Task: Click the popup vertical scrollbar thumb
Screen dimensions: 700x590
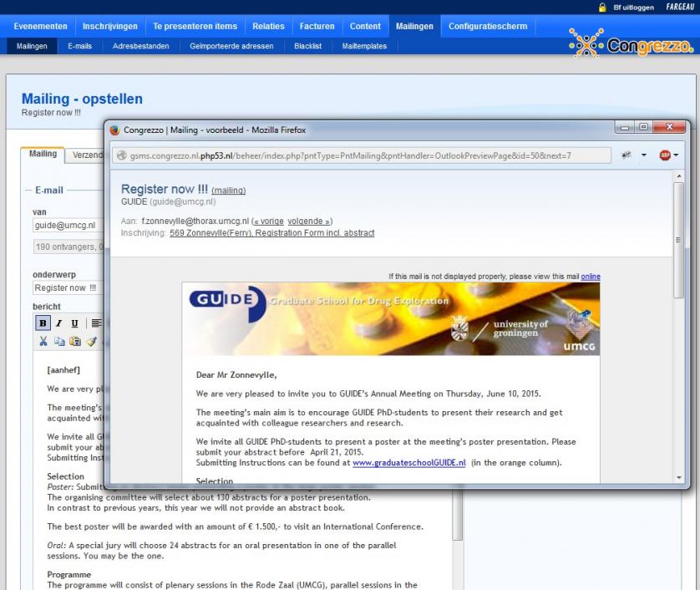Action: pyautogui.click(x=678, y=240)
